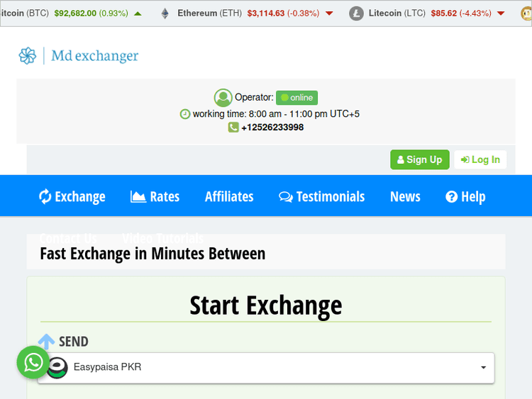This screenshot has height=399, width=532.
Task: Open the Testimonials menu item
Action: pyautogui.click(x=321, y=196)
